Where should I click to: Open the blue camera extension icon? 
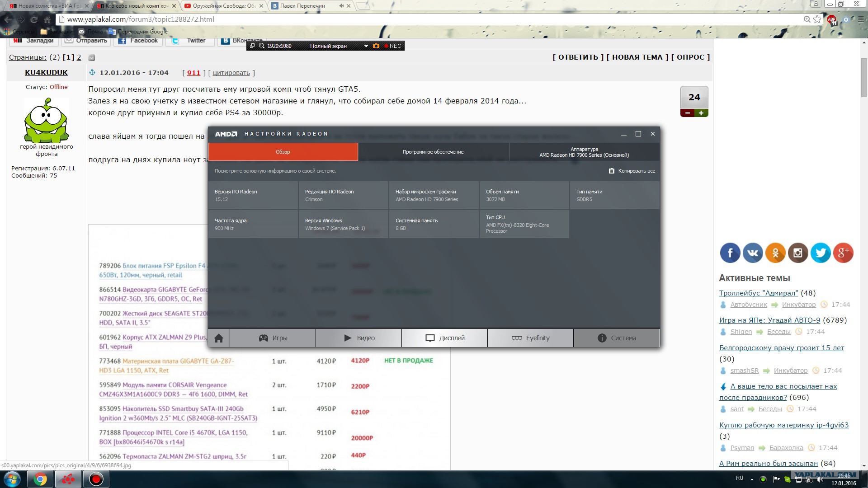(x=846, y=19)
